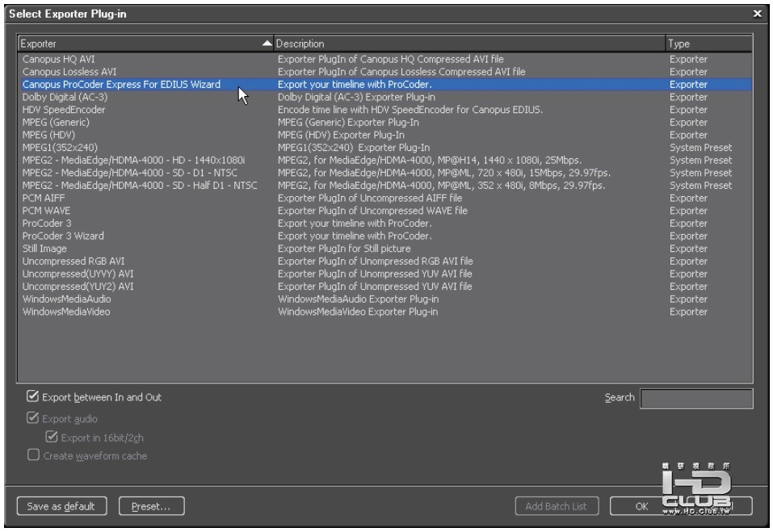773x532 pixels.
Task: Select the Dolby Digital (AC-3) exporter
Action: coord(384,97)
